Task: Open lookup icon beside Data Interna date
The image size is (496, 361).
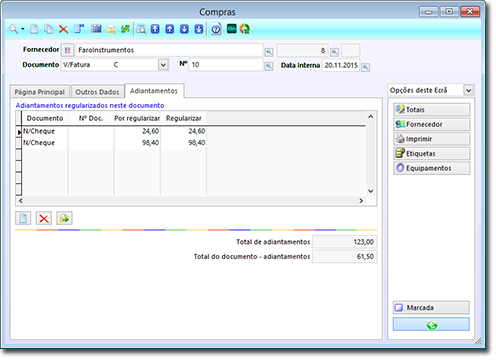Action: click(365, 67)
